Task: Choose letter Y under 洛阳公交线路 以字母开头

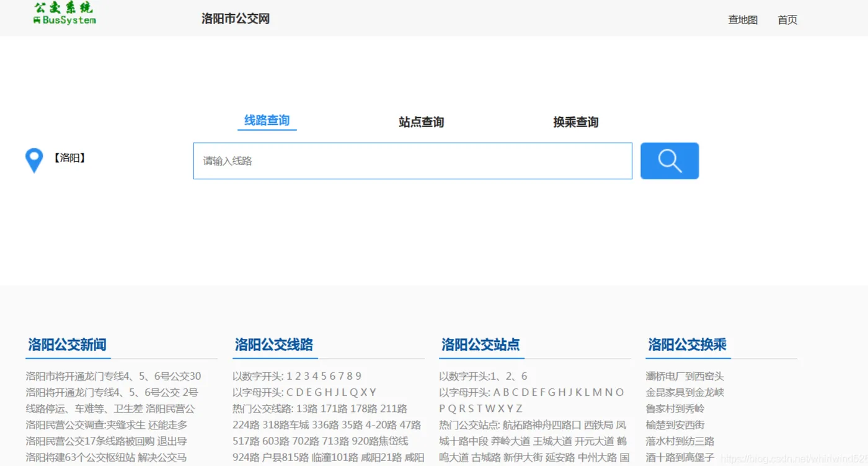Action: point(373,392)
